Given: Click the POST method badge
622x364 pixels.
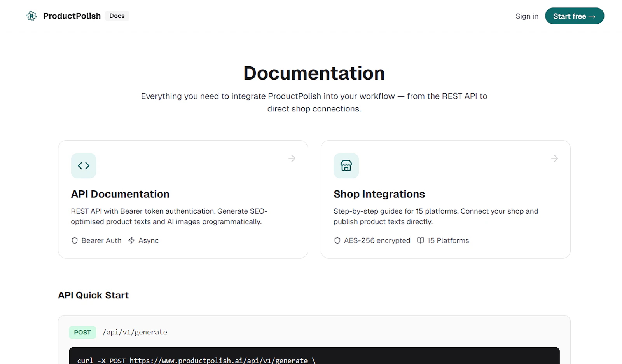Looking at the screenshot, I should pyautogui.click(x=82, y=333).
